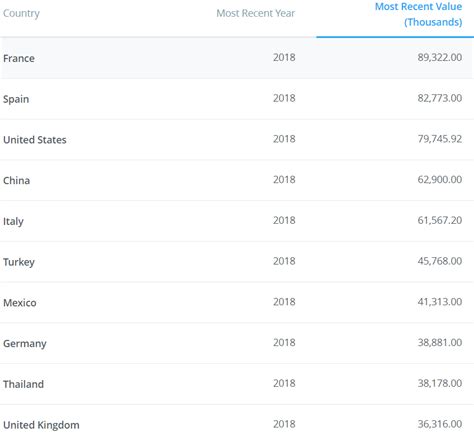The image size is (474, 442).
Task: Sort by the Country column header
Action: click(21, 14)
